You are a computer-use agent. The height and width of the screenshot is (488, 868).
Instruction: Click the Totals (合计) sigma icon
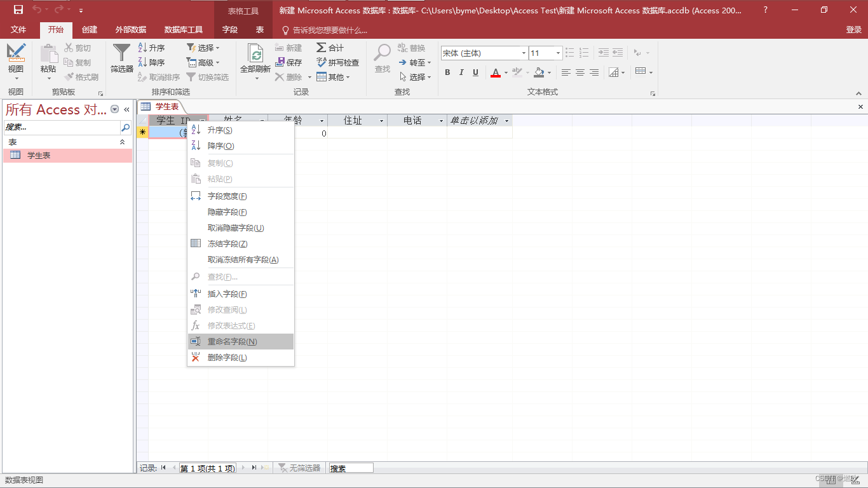pyautogui.click(x=330, y=48)
